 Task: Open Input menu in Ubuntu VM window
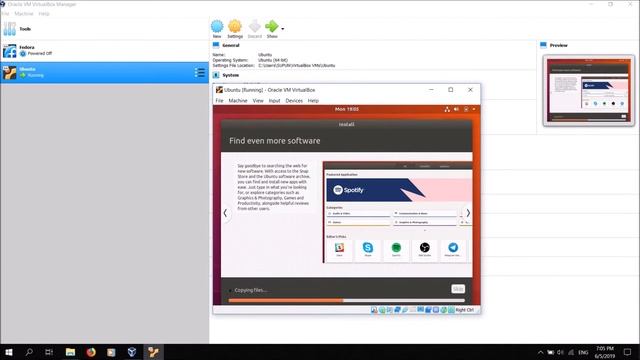click(274, 100)
